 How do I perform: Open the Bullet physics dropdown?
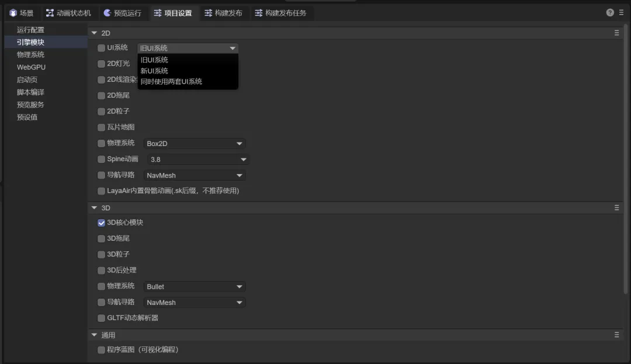tap(195, 287)
